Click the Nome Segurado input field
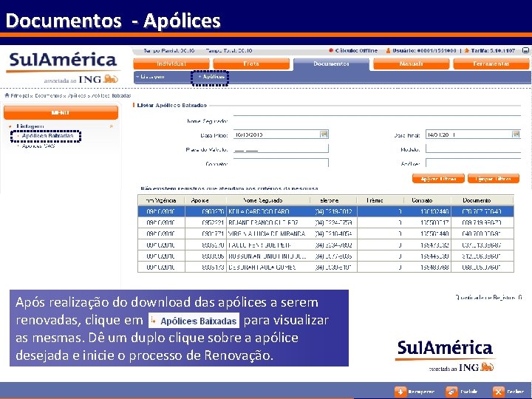 point(377,120)
